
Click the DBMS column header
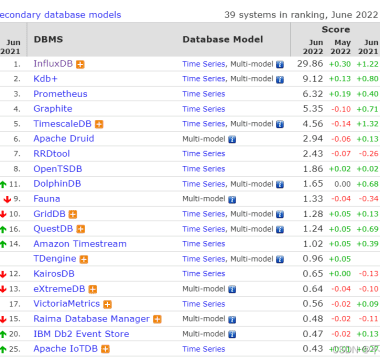(x=48, y=39)
